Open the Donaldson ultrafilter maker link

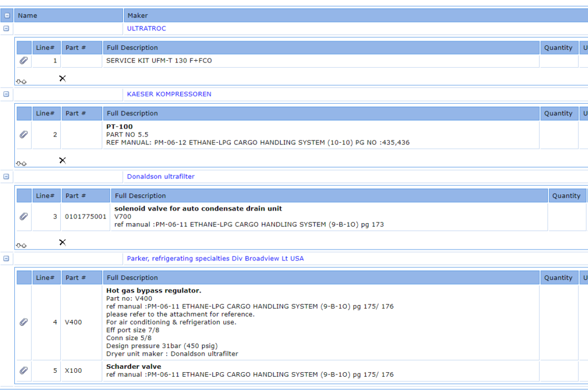[161, 177]
